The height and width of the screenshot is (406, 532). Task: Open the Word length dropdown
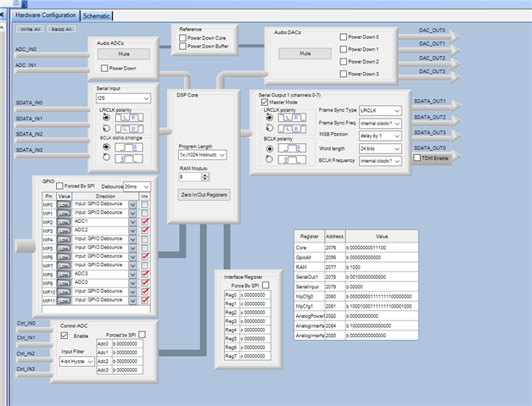coord(380,148)
